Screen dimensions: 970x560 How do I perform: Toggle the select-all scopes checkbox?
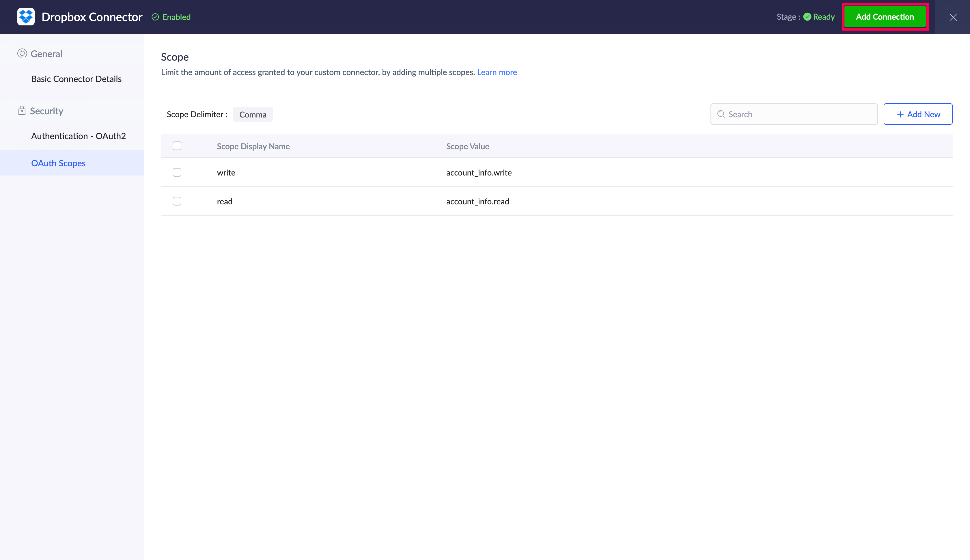click(177, 146)
